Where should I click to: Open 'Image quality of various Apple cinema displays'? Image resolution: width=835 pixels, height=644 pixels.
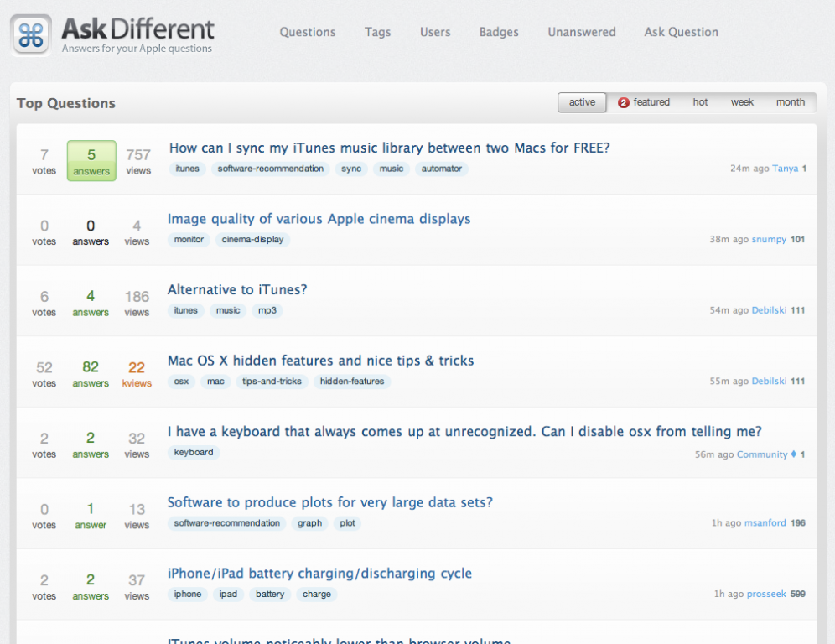click(x=319, y=219)
